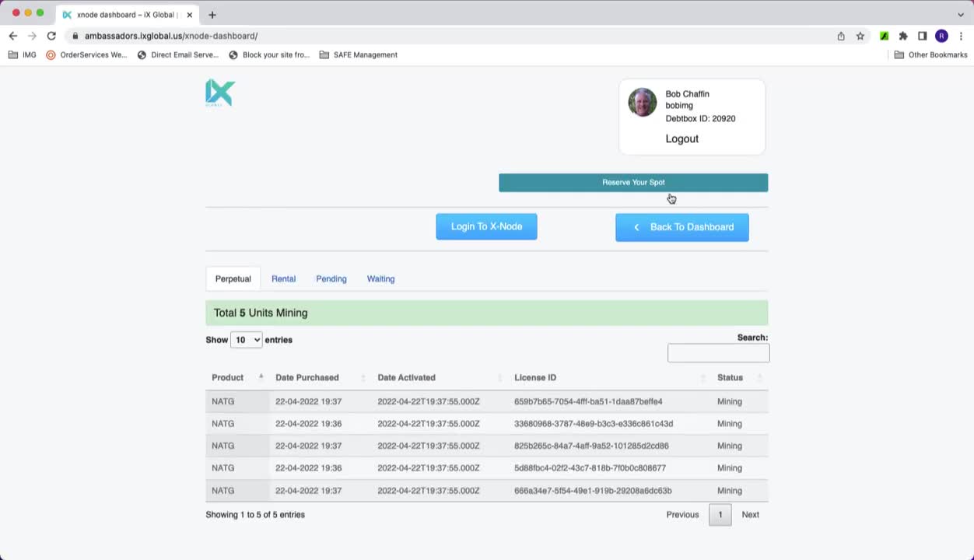Sort by License ID column

click(609, 377)
